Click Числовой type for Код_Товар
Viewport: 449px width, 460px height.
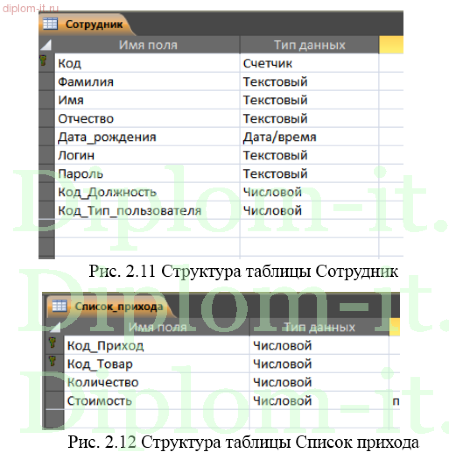(319, 364)
